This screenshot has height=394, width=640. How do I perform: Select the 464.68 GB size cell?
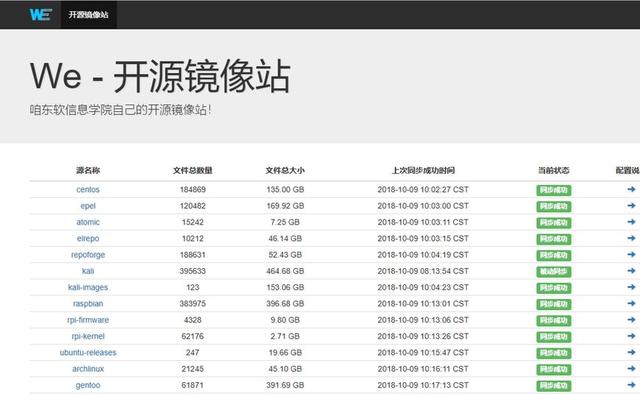tap(285, 271)
